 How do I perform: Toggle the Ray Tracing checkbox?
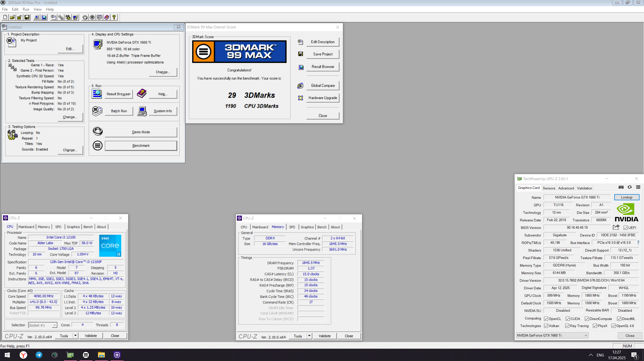point(567,326)
